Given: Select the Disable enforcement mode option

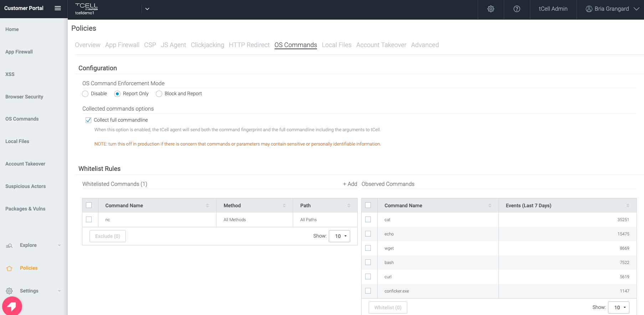Looking at the screenshot, I should [x=85, y=94].
